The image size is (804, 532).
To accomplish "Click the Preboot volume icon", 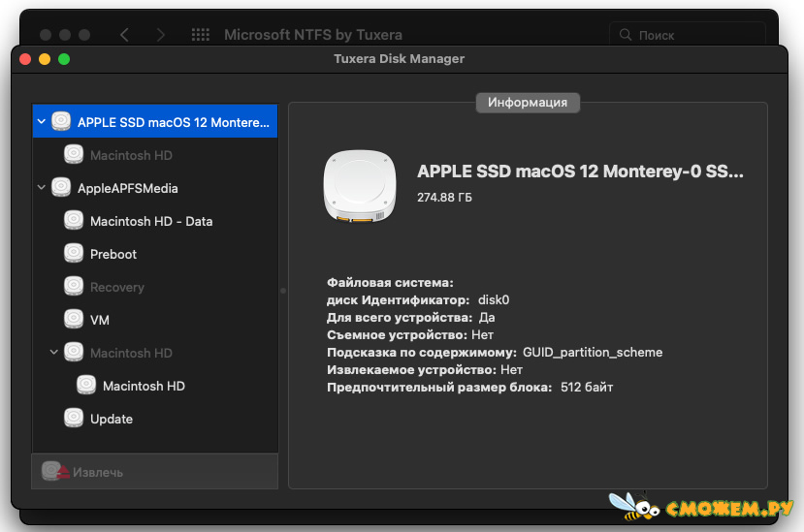I will [74, 253].
